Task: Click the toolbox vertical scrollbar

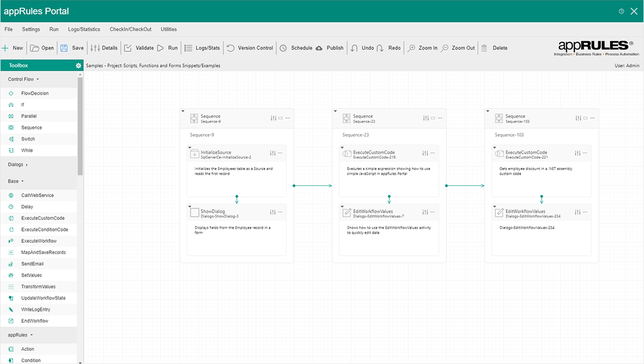Action: (80, 126)
